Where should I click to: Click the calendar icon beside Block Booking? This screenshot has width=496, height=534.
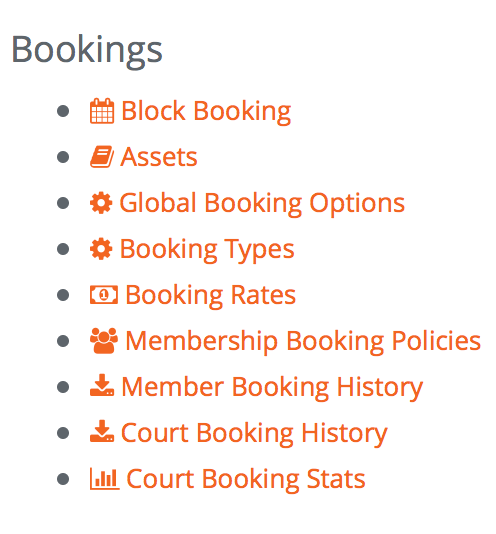102,111
